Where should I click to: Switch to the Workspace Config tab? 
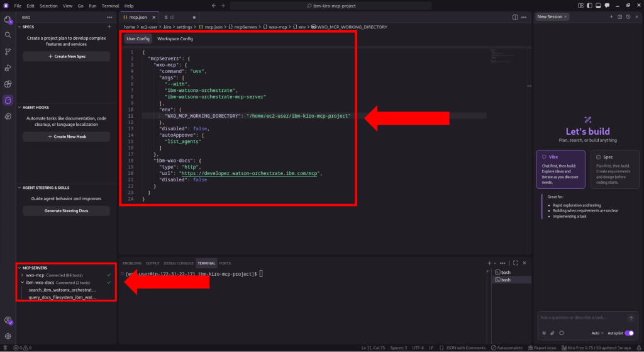pos(175,38)
